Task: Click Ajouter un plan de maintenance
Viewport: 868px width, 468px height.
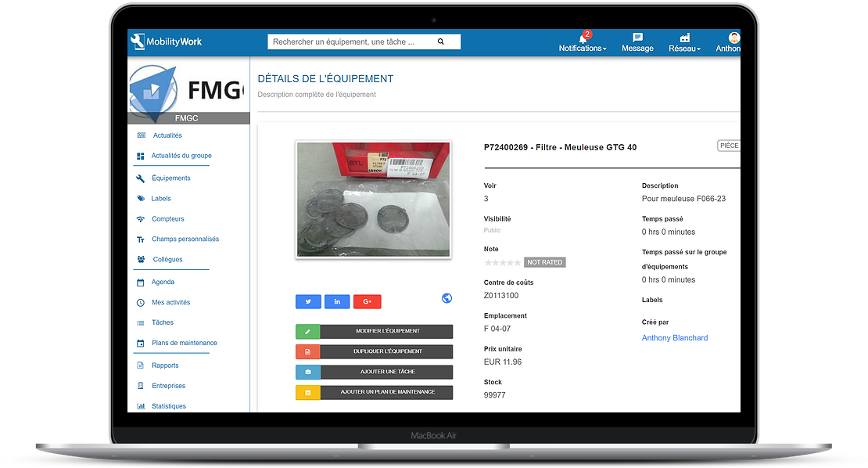Action: pos(375,392)
